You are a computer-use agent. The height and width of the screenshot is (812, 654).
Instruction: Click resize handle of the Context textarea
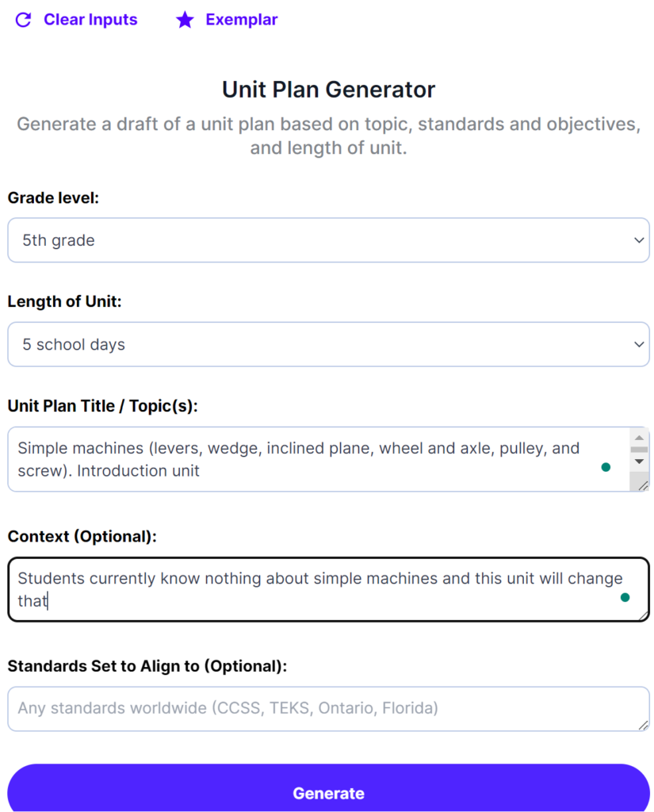tap(644, 615)
